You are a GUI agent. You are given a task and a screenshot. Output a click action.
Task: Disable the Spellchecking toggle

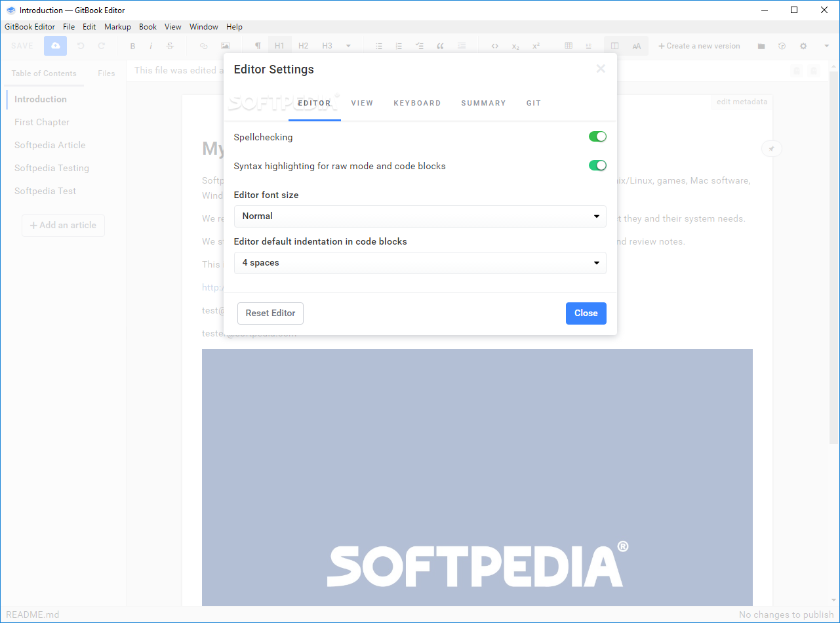tap(597, 136)
